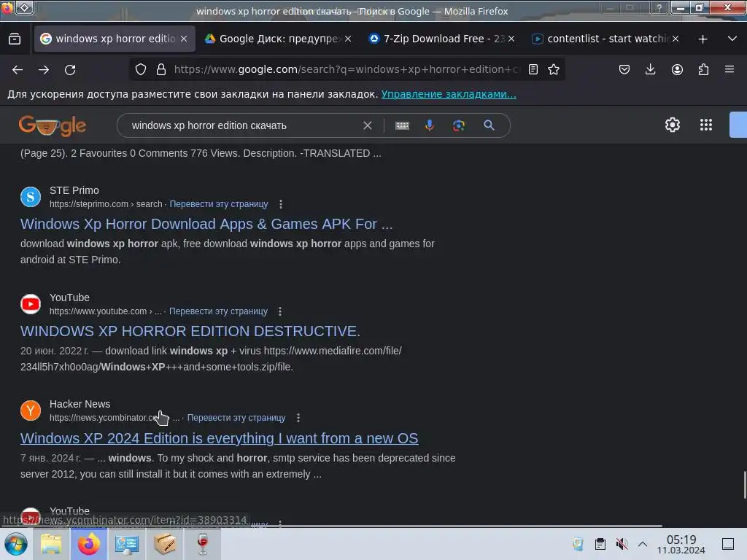Go forward to the next page
Screen dimensions: 747x560
click(x=44, y=69)
